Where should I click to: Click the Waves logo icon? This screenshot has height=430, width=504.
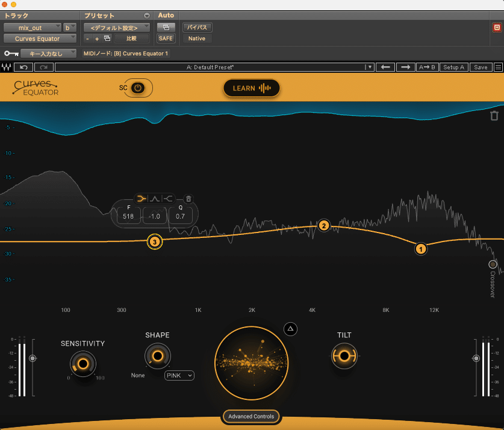7,67
